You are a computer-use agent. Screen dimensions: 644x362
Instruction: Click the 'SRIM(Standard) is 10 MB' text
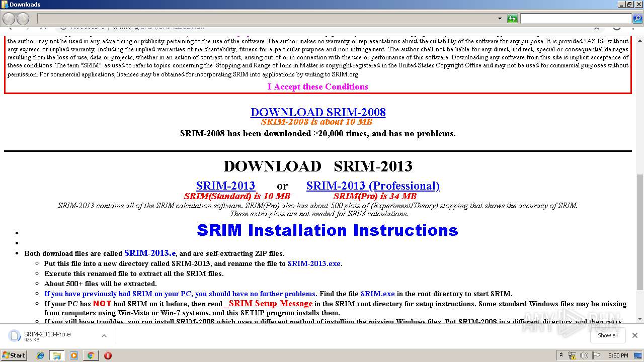pos(237,196)
